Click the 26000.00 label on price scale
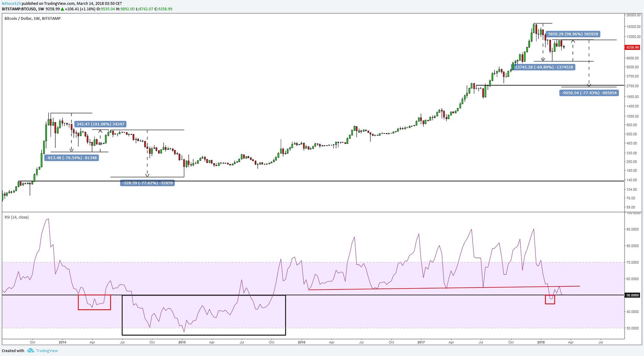644x356 pixels. [x=633, y=15]
